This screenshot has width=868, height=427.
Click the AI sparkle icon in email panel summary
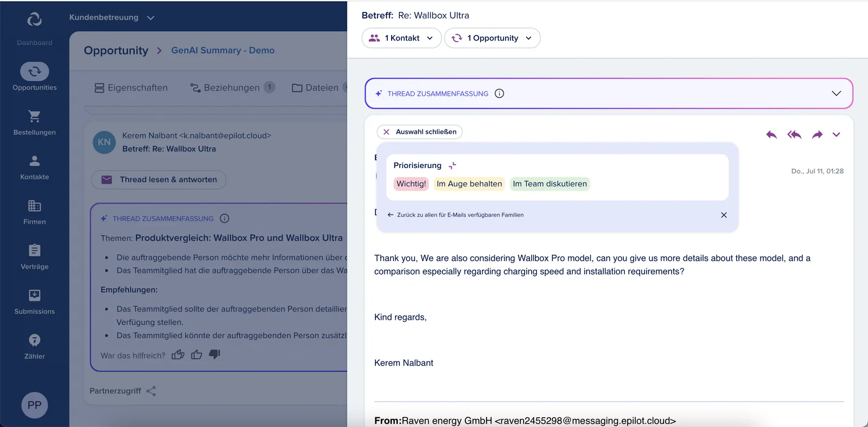(379, 93)
